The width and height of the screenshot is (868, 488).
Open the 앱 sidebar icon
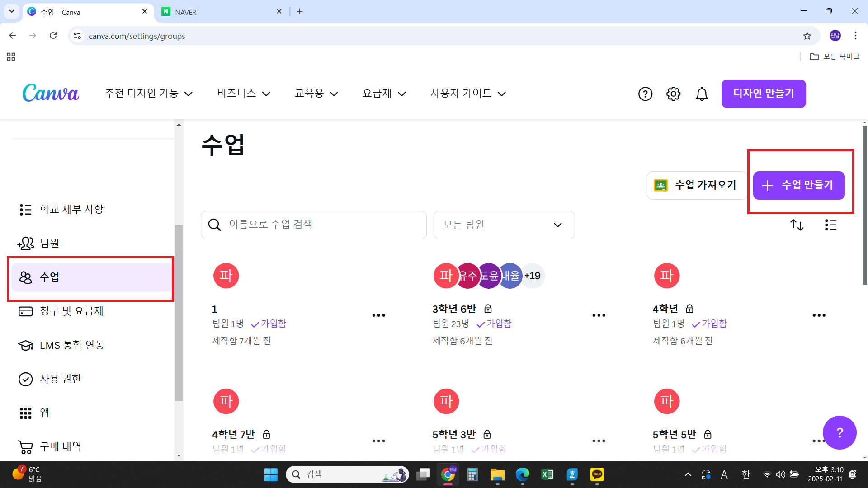[x=26, y=413]
